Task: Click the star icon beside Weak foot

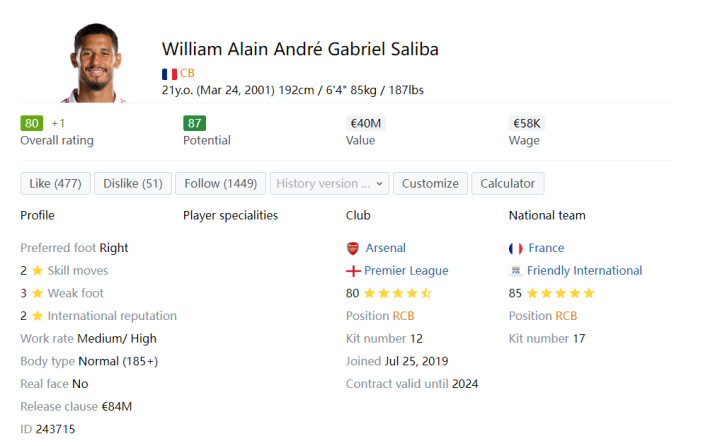Action: coord(37,294)
